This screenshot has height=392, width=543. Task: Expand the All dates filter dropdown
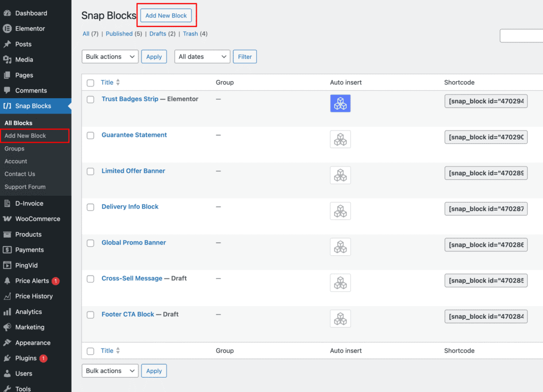(x=202, y=57)
